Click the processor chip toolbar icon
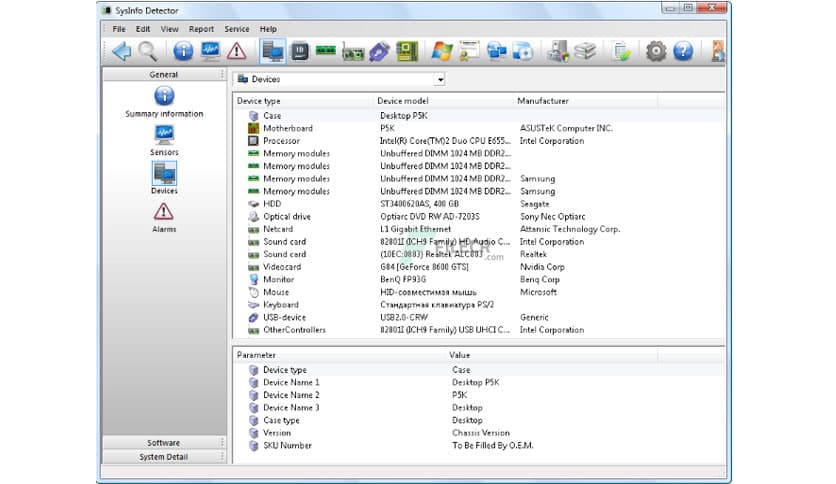The width and height of the screenshot is (836, 484). click(300, 51)
